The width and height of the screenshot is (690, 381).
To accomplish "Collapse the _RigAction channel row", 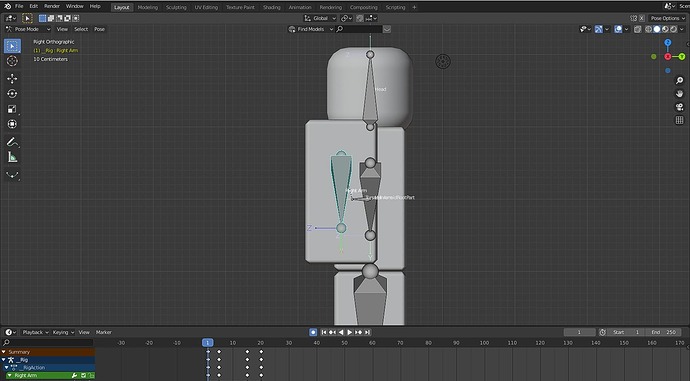I will (x=6, y=367).
